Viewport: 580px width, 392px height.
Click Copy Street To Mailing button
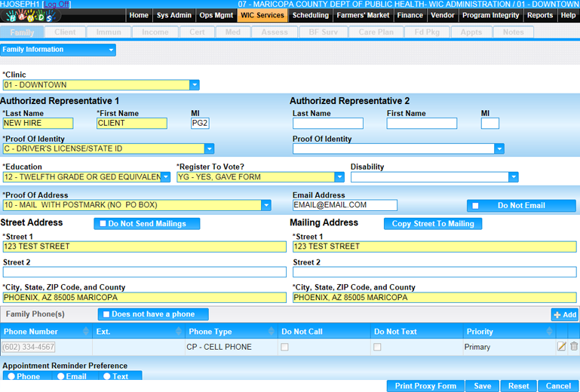click(432, 224)
